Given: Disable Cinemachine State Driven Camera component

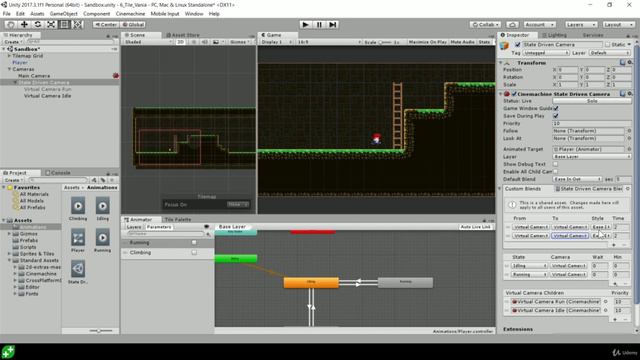Looking at the screenshot, I should pos(514,94).
